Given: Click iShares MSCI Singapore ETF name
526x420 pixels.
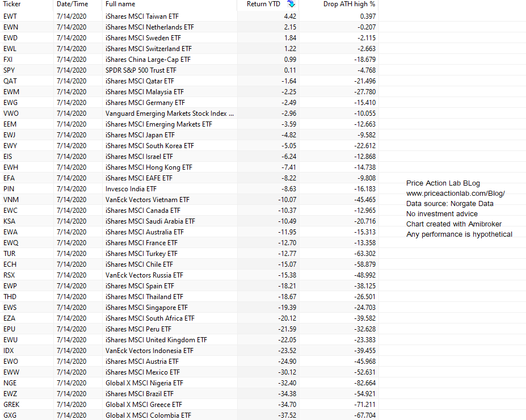Looking at the screenshot, I should pyautogui.click(x=146, y=307).
